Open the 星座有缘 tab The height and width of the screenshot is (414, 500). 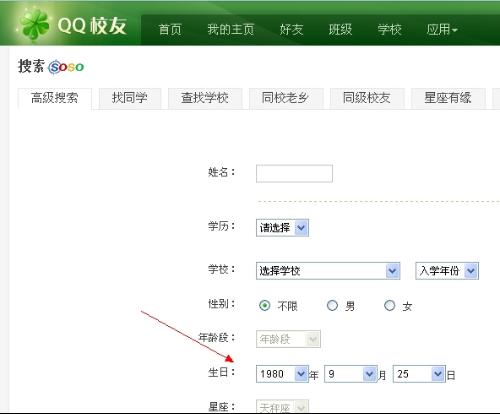pos(448,98)
